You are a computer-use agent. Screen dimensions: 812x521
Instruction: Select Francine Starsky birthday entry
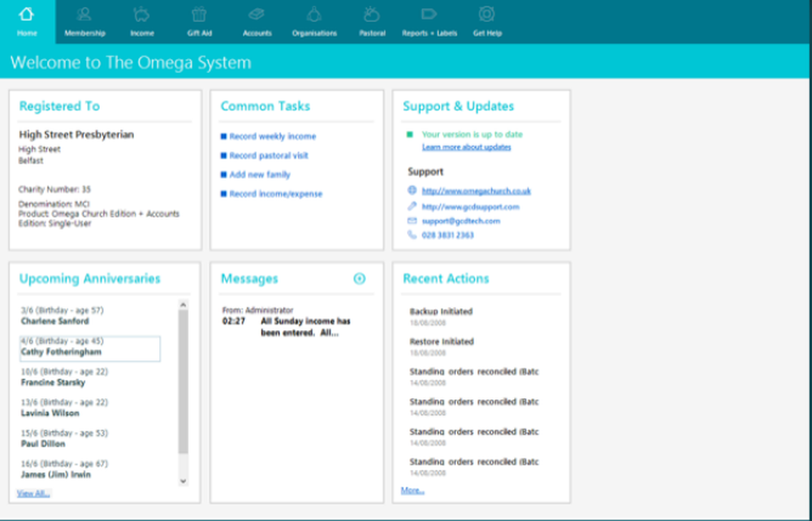91,377
